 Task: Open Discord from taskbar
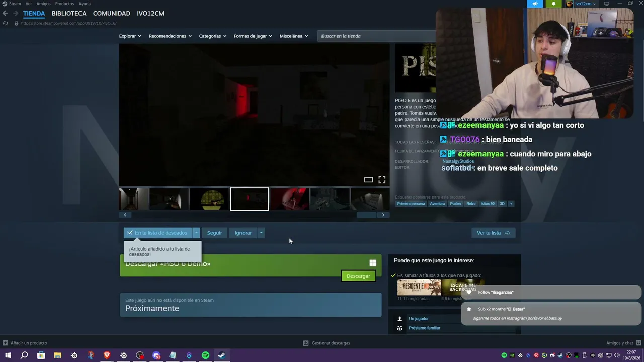tap(156, 355)
